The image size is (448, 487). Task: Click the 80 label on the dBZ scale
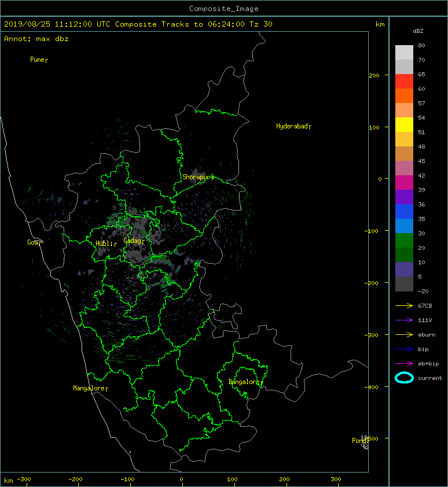click(421, 45)
